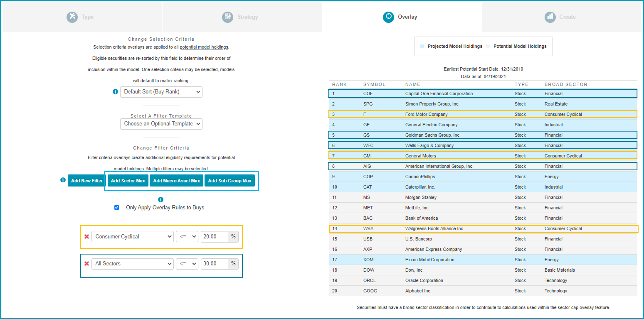Switch to the Overlay tab
This screenshot has width=644, height=319.
[x=402, y=17]
